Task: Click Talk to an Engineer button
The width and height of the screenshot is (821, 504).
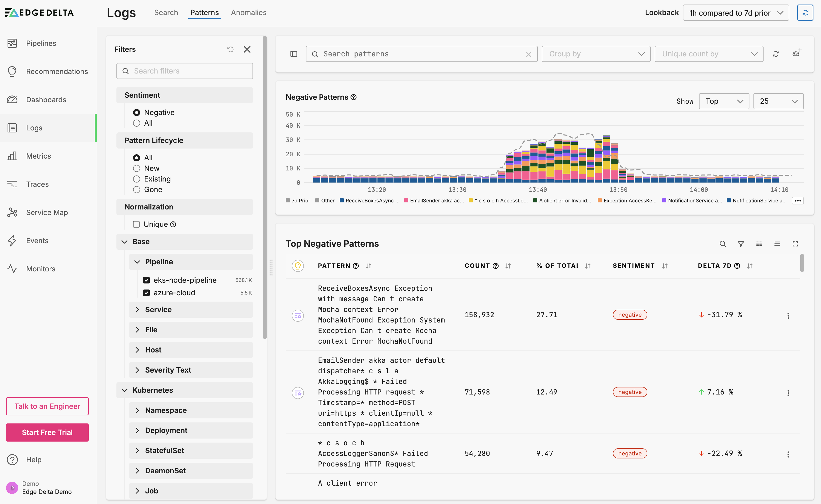Action: [47, 406]
